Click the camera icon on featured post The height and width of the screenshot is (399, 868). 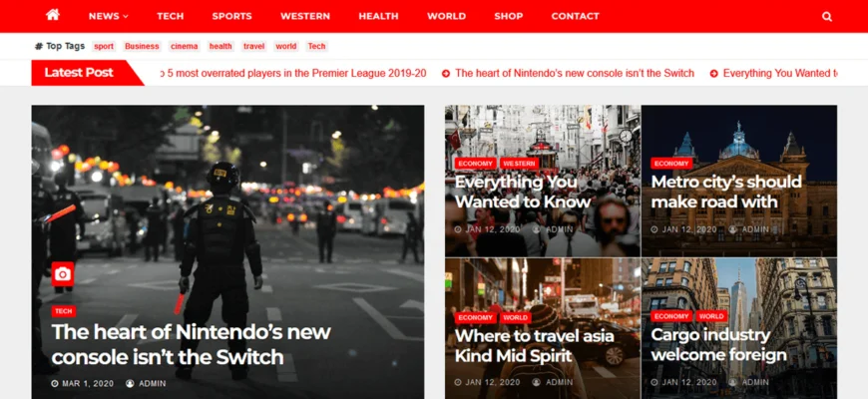[x=63, y=274]
